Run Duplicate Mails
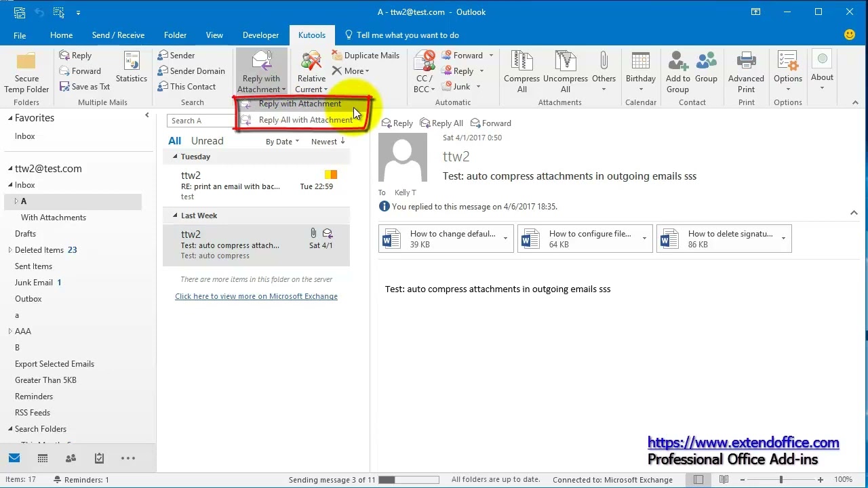868x488 pixels. [366, 56]
